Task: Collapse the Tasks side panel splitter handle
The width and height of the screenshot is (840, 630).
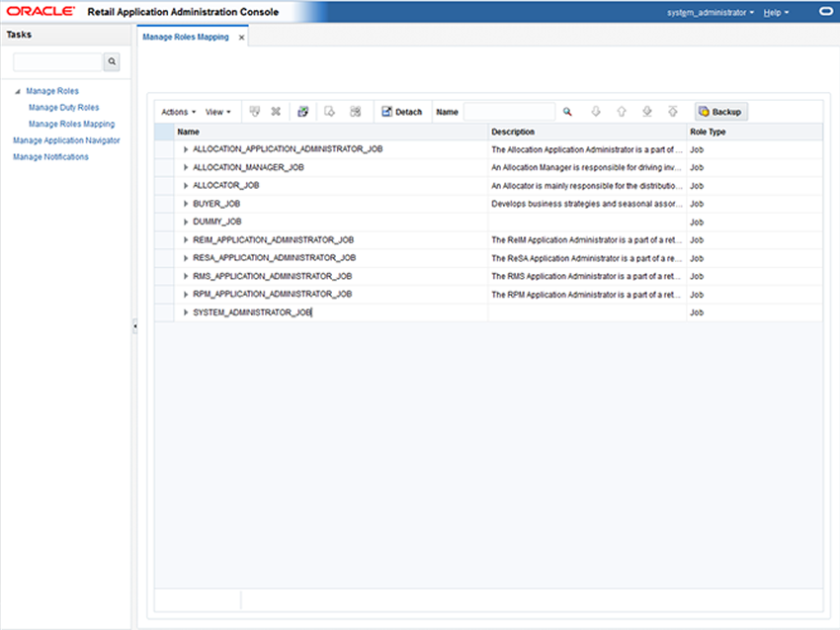Action: click(134, 325)
